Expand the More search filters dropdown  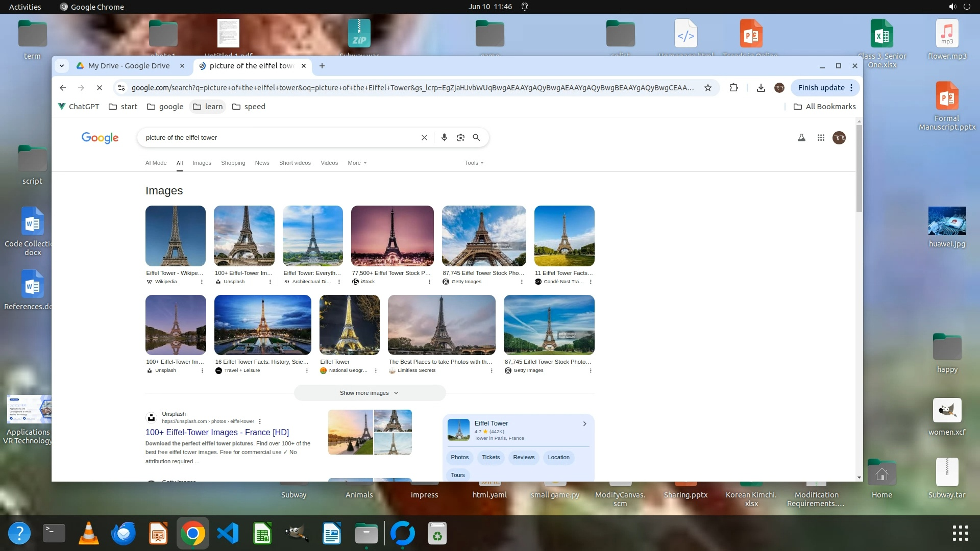click(x=357, y=163)
